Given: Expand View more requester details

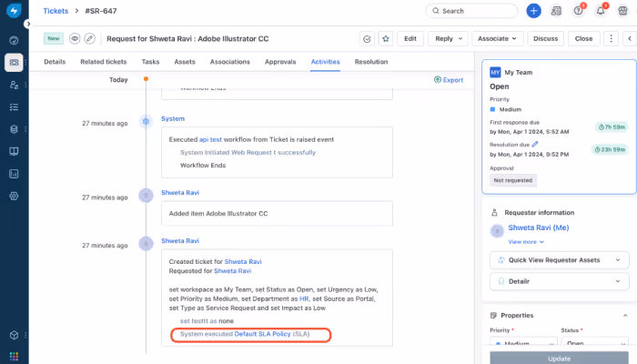Looking at the screenshot, I should (x=526, y=242).
